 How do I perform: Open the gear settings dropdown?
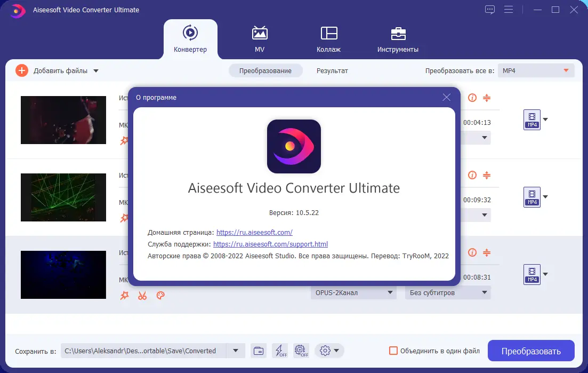tap(329, 351)
